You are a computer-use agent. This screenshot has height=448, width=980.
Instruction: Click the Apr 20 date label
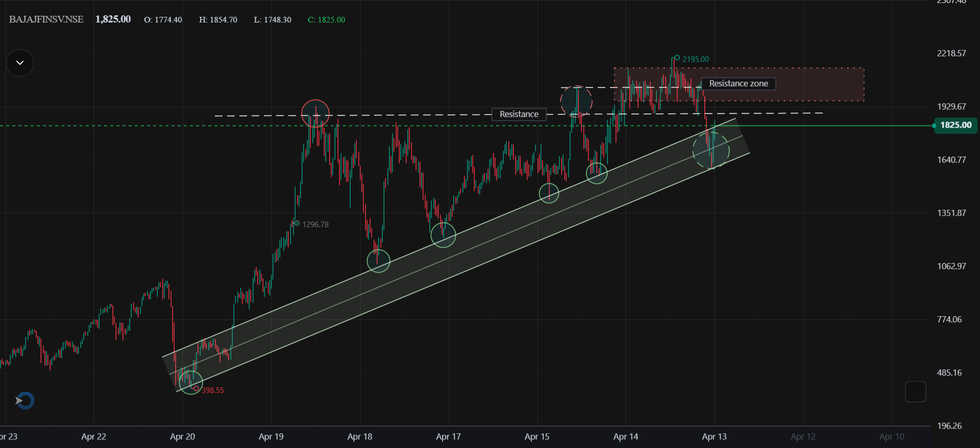click(x=182, y=437)
